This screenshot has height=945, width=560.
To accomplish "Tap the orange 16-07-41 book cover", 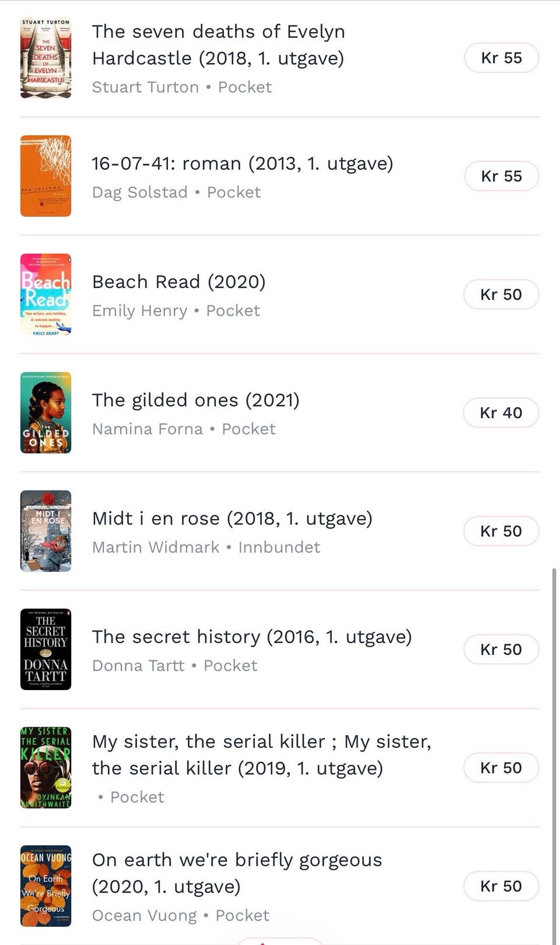I will pyautogui.click(x=45, y=176).
